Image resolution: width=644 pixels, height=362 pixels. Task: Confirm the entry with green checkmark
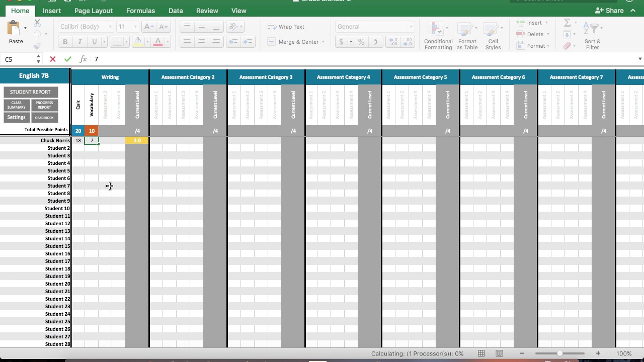pos(67,59)
